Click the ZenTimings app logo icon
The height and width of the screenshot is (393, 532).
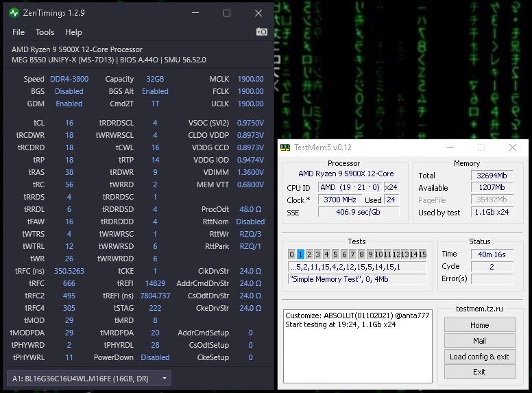pyautogui.click(x=14, y=13)
